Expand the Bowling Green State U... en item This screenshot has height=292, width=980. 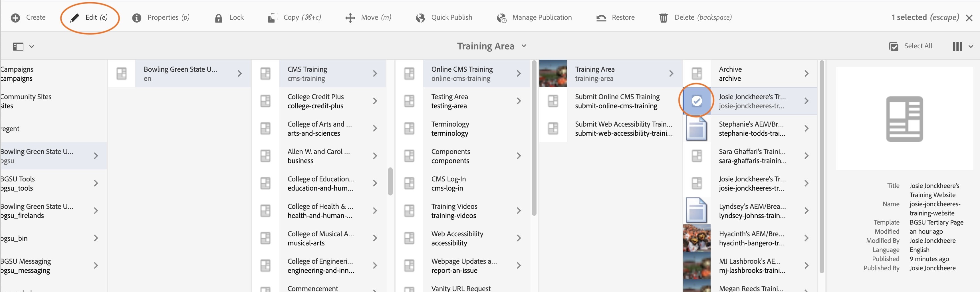240,73
